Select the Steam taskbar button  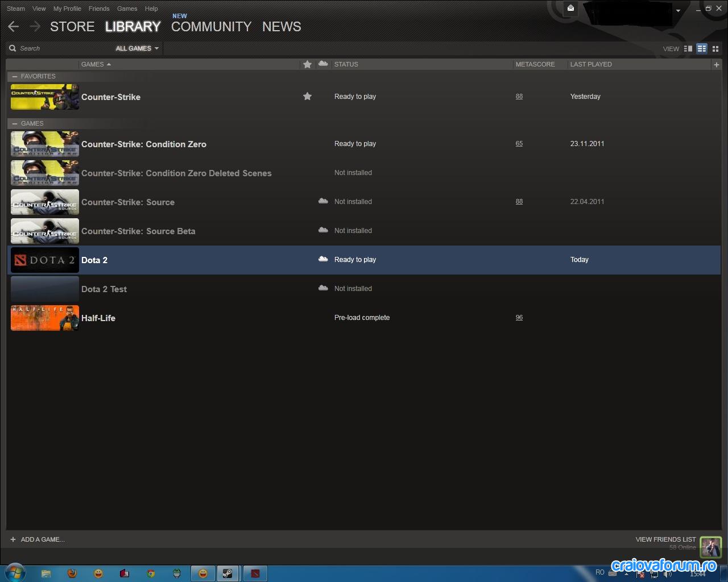tap(227, 573)
